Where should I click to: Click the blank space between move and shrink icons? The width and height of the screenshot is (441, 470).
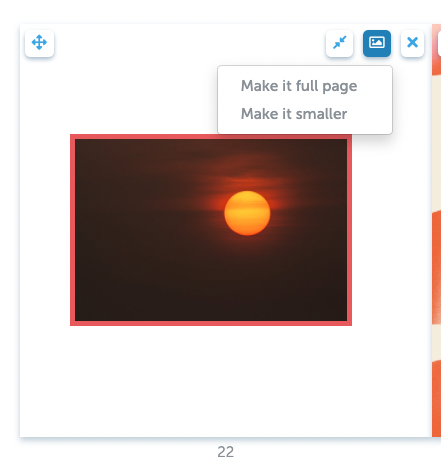click(190, 43)
